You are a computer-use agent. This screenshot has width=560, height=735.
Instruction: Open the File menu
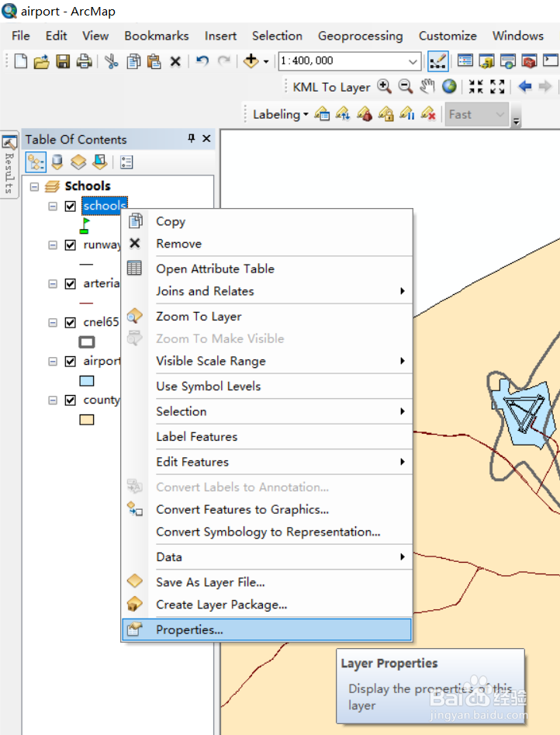pos(21,36)
